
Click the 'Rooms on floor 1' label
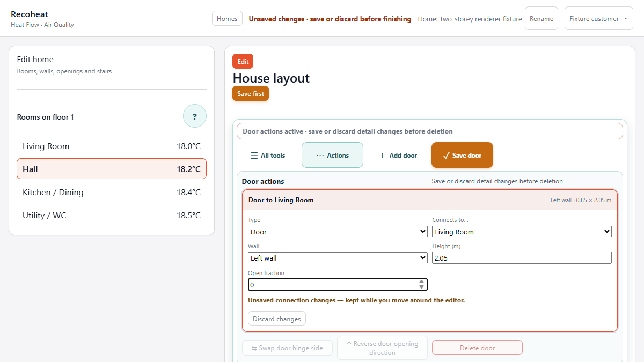point(46,117)
